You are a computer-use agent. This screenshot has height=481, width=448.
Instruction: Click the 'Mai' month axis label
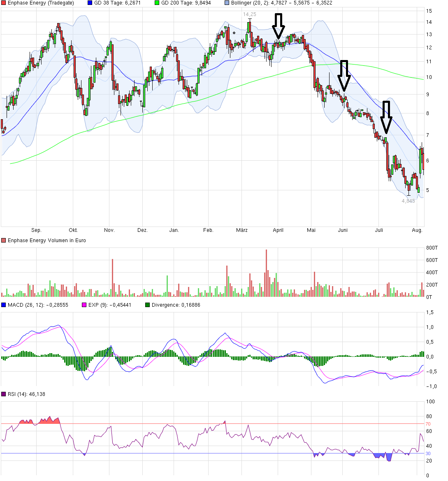tap(311, 230)
